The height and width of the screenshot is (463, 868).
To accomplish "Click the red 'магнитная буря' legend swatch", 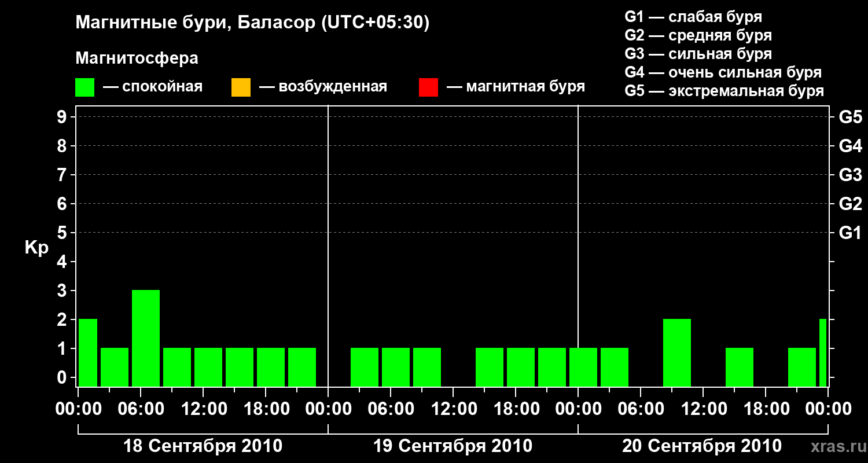I will 428,87.
